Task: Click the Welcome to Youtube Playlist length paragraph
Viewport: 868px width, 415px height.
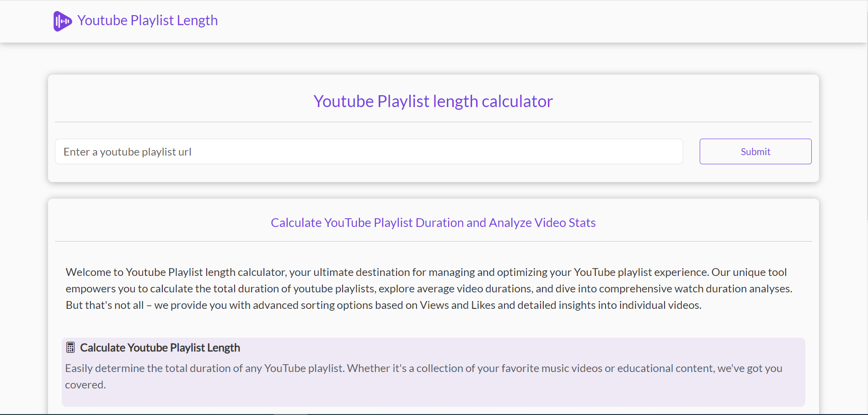Action: 429,289
